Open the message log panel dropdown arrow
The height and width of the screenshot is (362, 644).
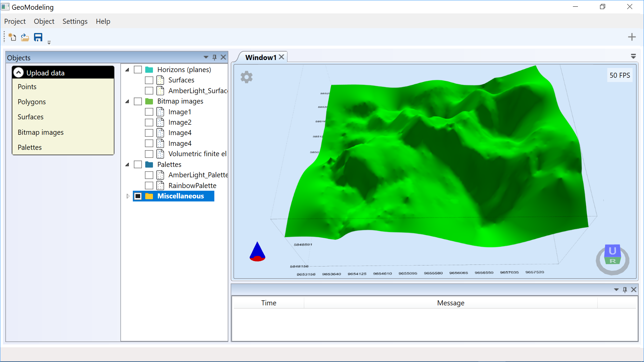pyautogui.click(x=616, y=290)
